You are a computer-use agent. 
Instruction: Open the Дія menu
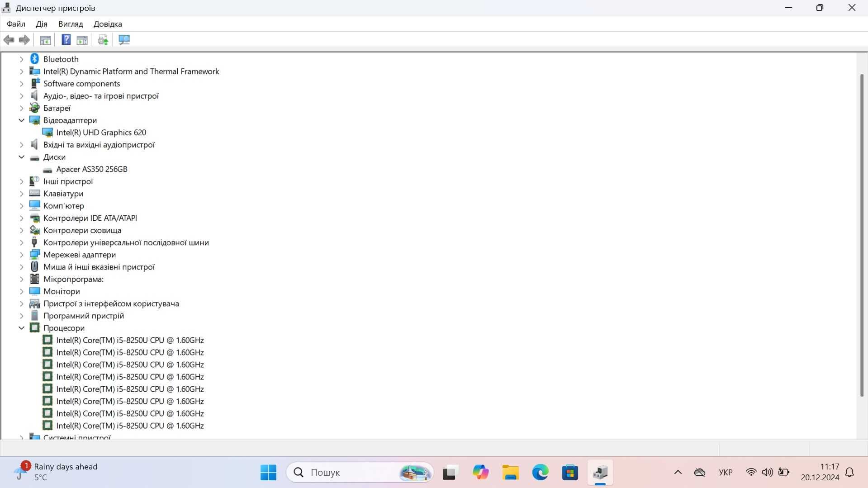coord(42,24)
